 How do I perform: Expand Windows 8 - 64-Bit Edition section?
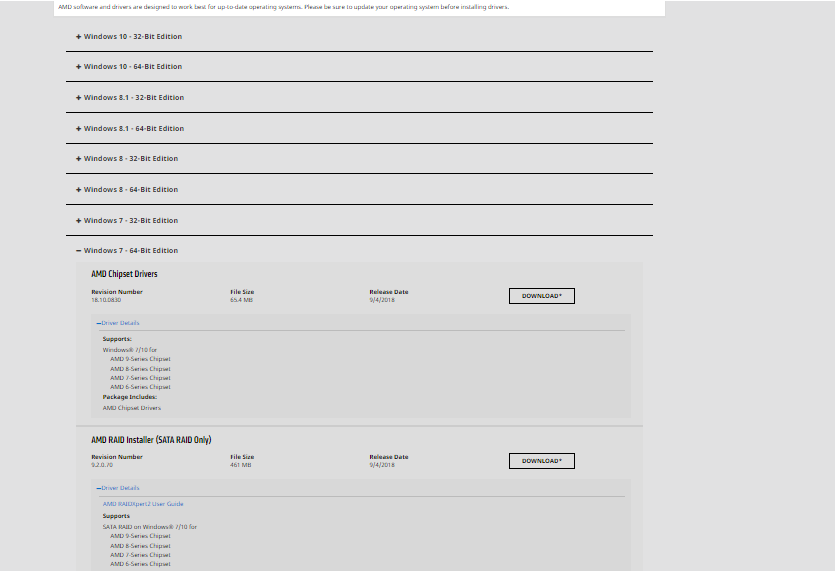coord(127,190)
